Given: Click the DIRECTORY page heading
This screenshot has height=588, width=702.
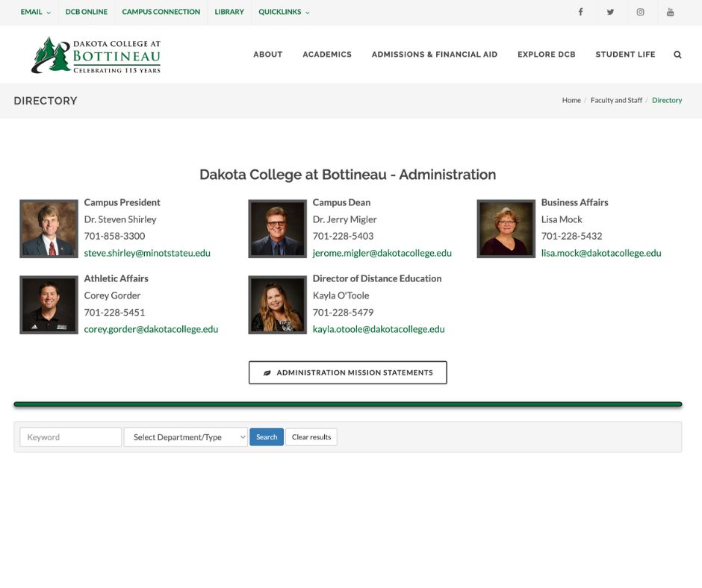Looking at the screenshot, I should [x=46, y=101].
